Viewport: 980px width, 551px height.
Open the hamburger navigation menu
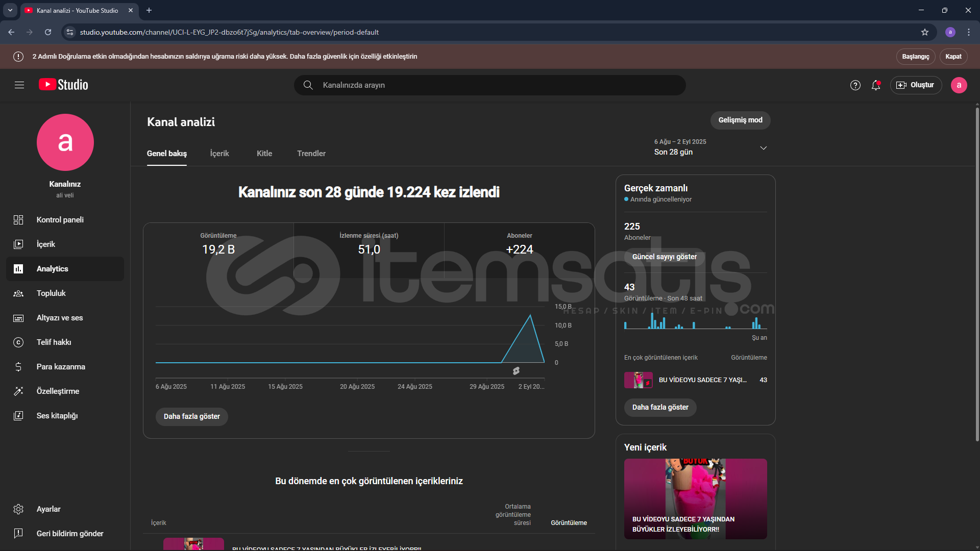point(19,85)
